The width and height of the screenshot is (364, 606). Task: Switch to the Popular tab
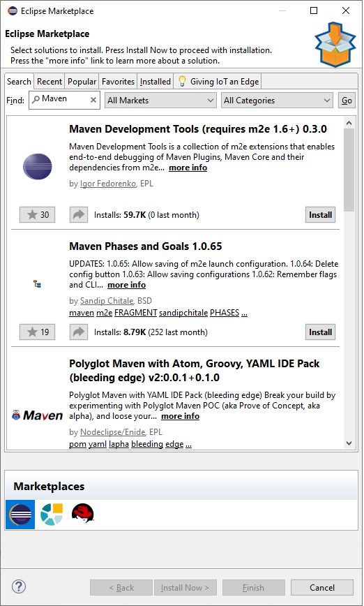tap(82, 82)
